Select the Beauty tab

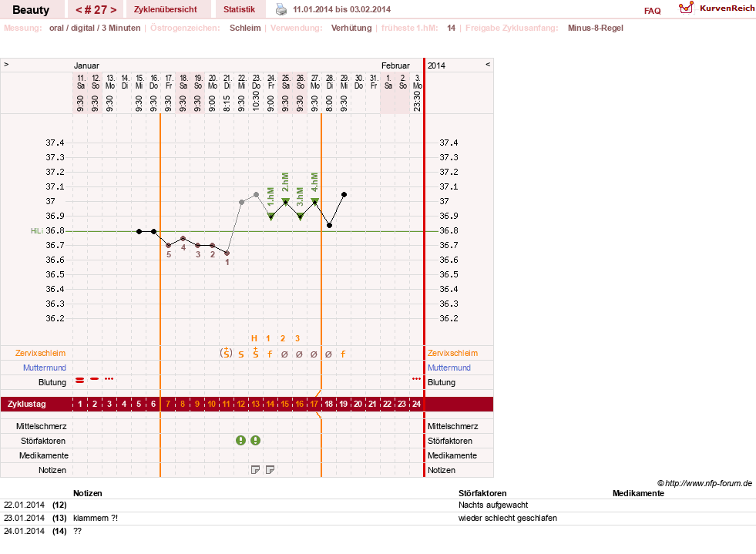click(31, 10)
